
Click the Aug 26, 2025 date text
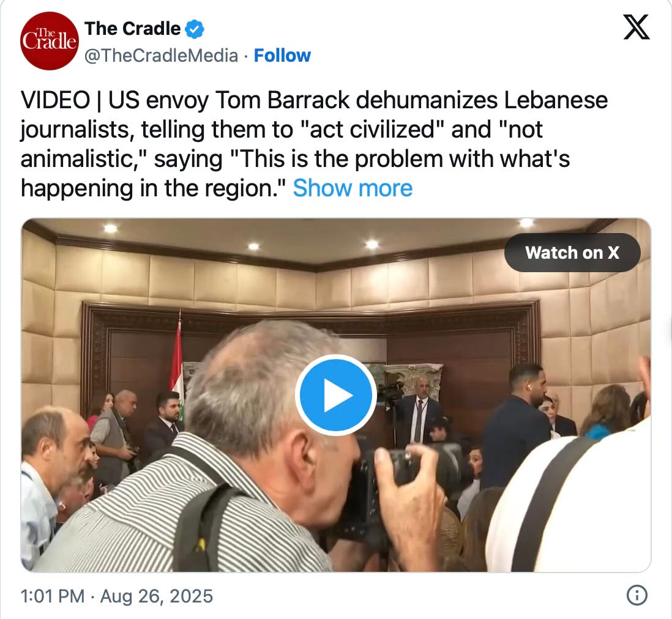click(157, 596)
